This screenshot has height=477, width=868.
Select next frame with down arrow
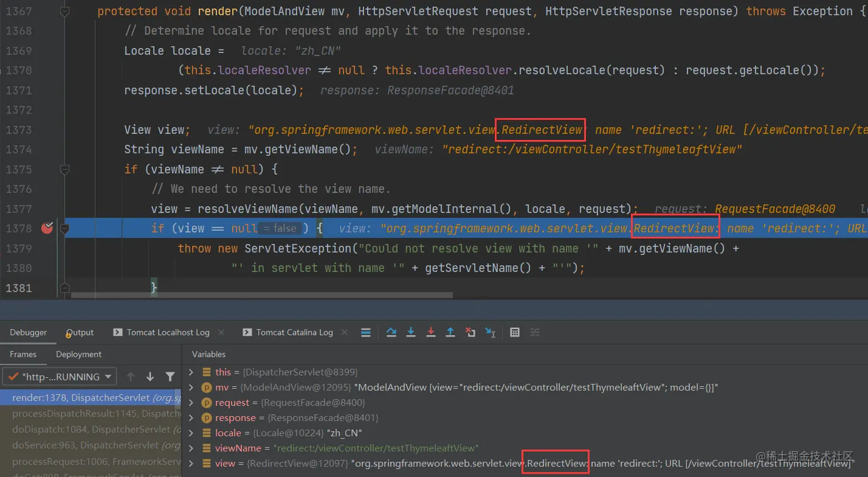pos(150,377)
